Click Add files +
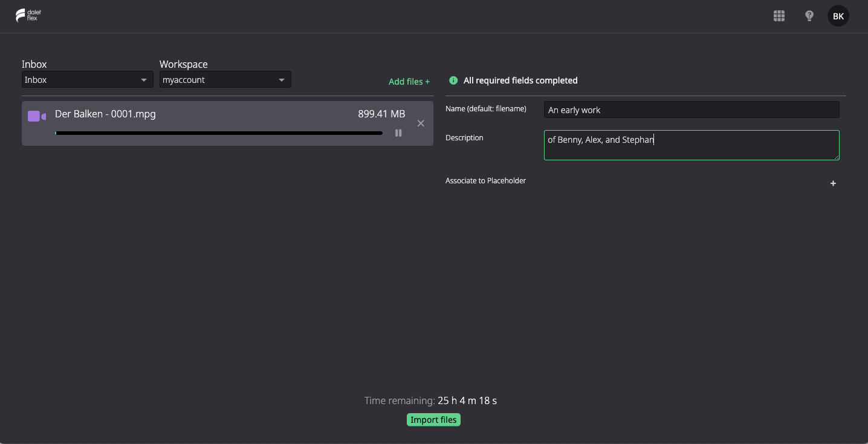The width and height of the screenshot is (868, 444). point(409,81)
